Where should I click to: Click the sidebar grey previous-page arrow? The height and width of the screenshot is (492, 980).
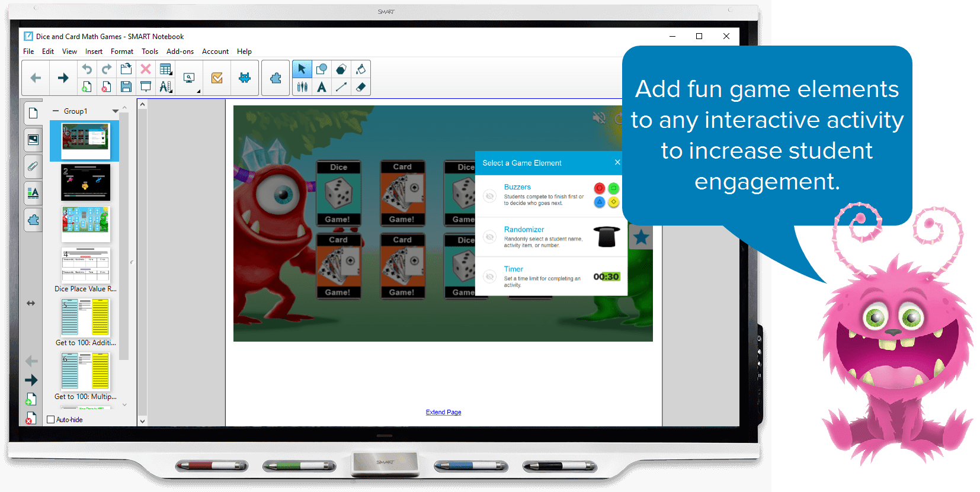(31, 361)
